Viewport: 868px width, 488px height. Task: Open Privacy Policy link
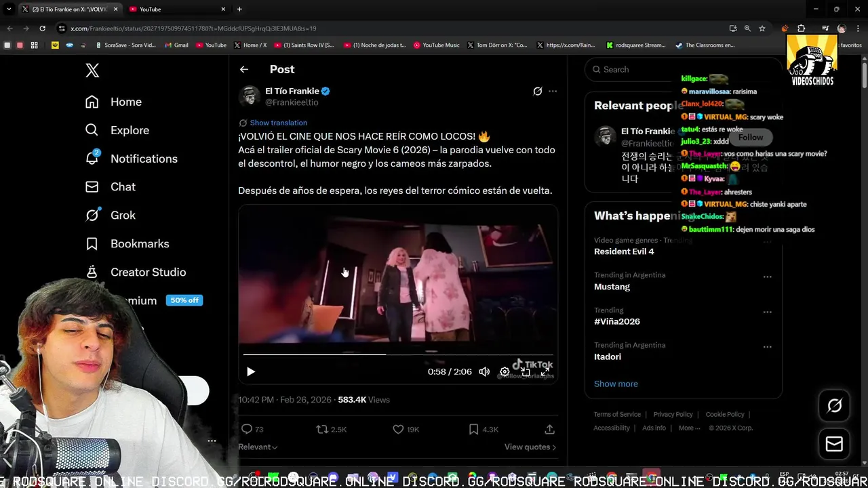click(x=673, y=414)
